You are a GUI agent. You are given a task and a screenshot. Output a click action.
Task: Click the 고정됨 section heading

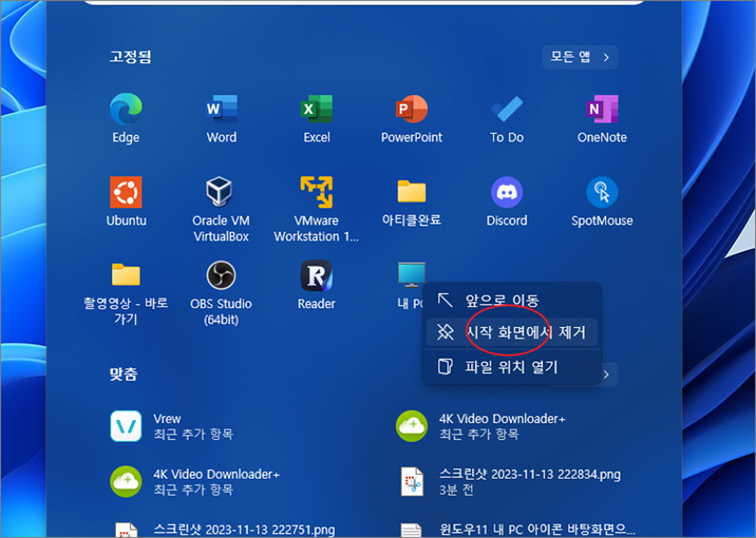[x=130, y=57]
